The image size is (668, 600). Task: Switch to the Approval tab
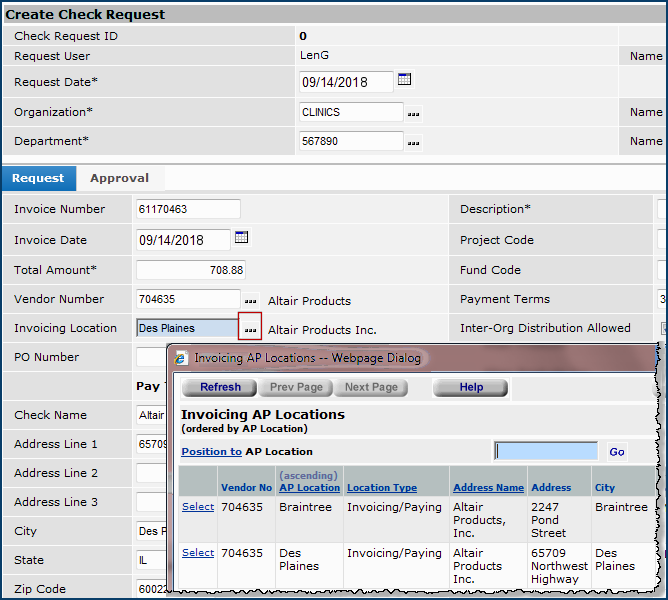click(119, 178)
